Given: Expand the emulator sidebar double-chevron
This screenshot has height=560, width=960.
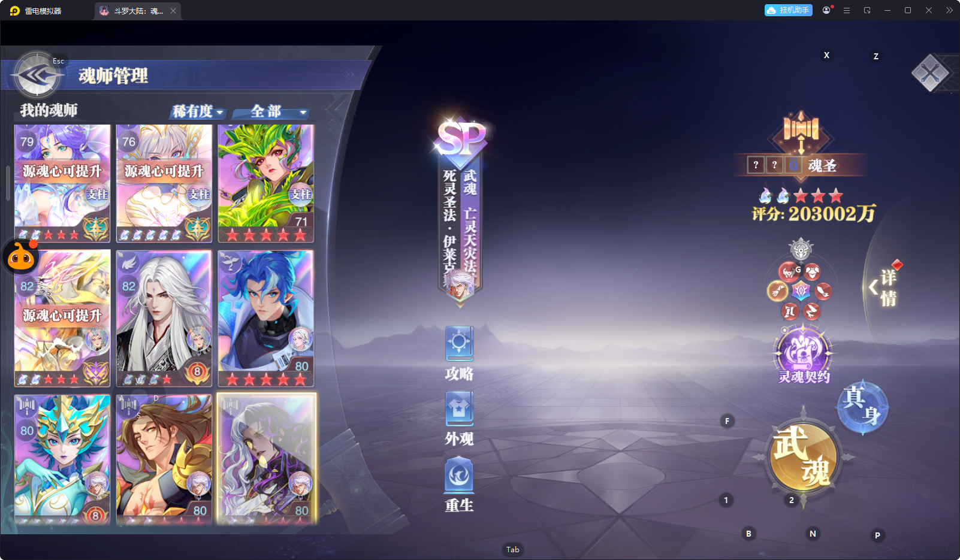Looking at the screenshot, I should 949,10.
